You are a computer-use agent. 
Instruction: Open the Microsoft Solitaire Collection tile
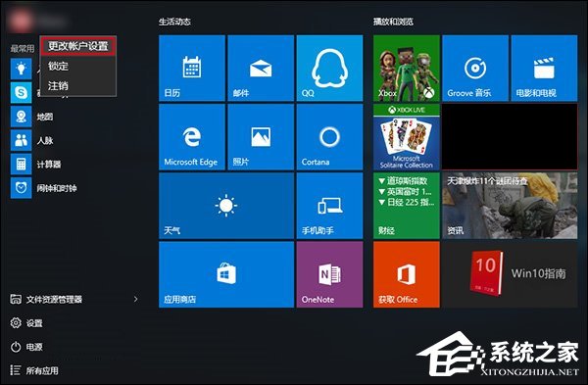[x=407, y=137]
